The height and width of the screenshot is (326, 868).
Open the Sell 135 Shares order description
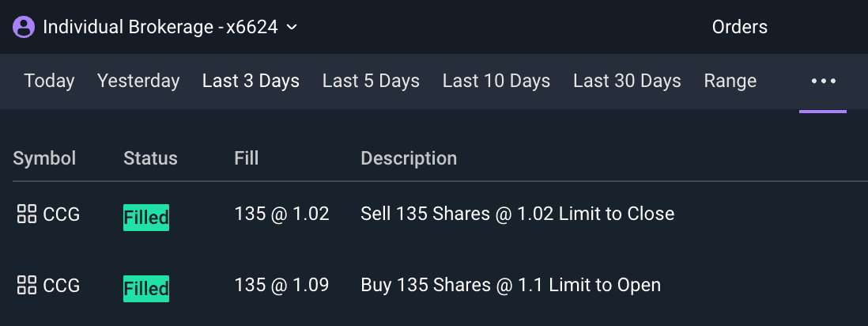tap(517, 214)
